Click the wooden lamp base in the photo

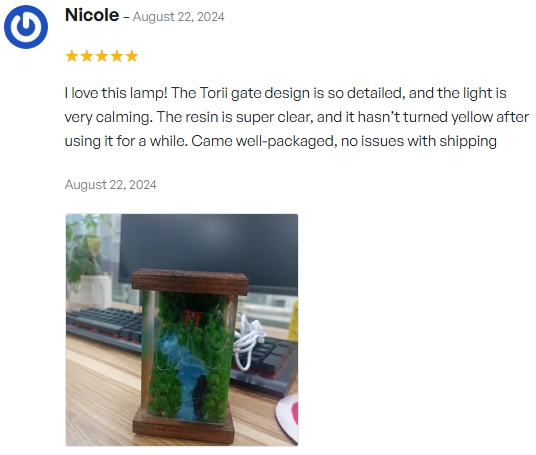pyautogui.click(x=183, y=427)
